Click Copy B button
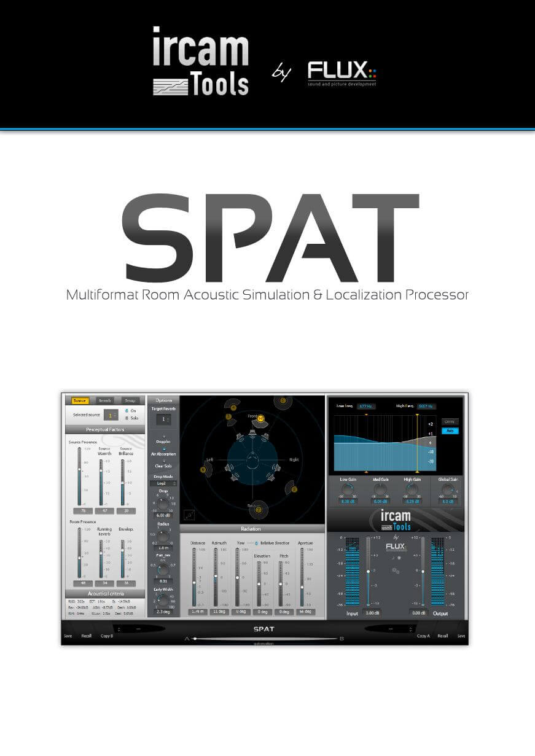This screenshot has height=756, width=535. pos(107,636)
